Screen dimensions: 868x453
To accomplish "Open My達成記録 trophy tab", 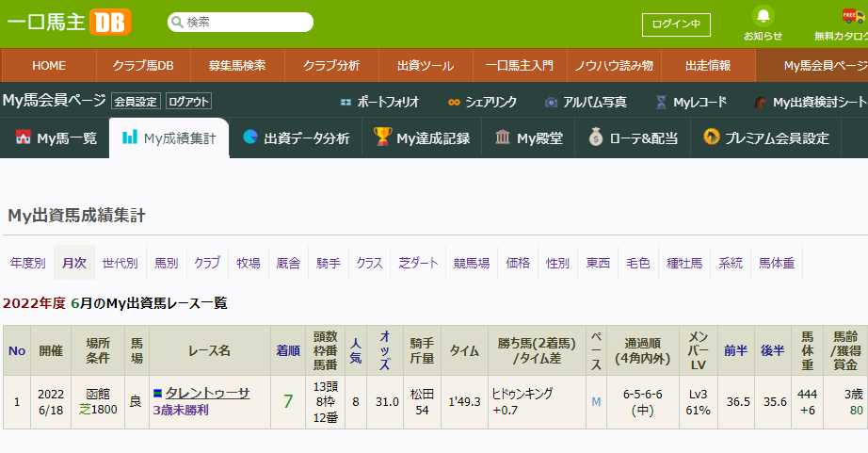I will tap(422, 138).
